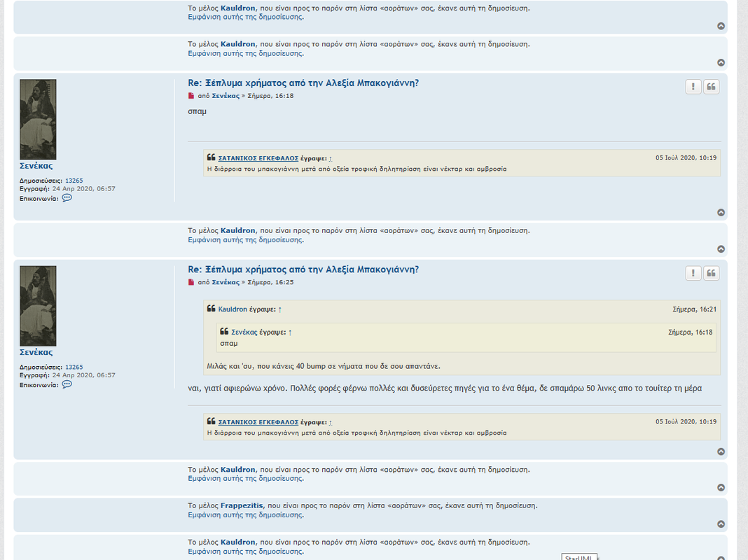
Task: Show the bottommost hidden Kauldron post
Action: (x=246, y=552)
